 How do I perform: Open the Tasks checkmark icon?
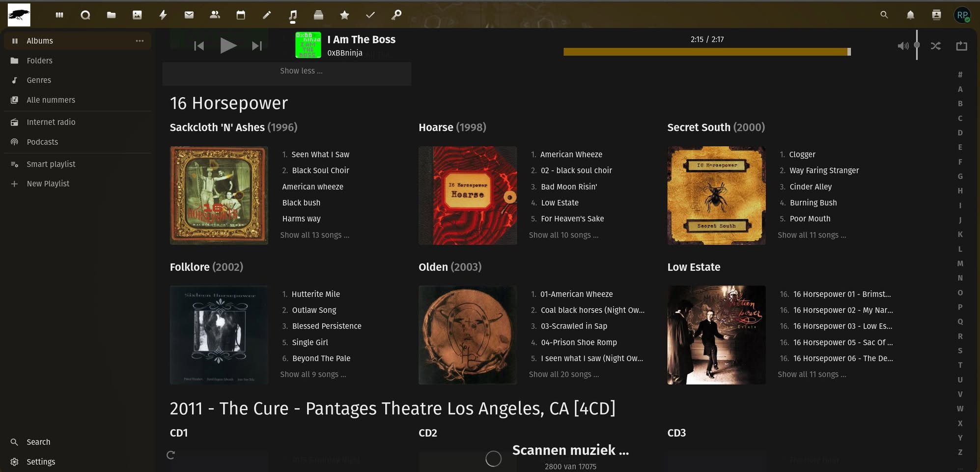[370, 15]
